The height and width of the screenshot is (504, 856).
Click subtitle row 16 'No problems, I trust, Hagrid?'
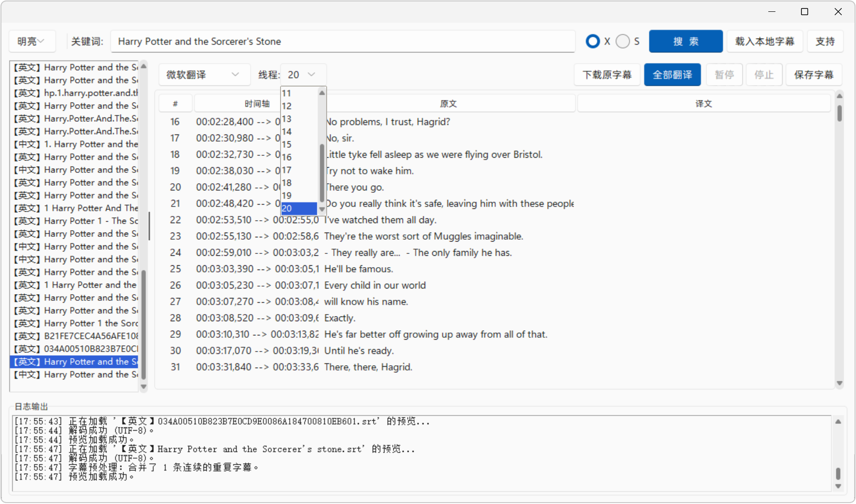[495, 122]
